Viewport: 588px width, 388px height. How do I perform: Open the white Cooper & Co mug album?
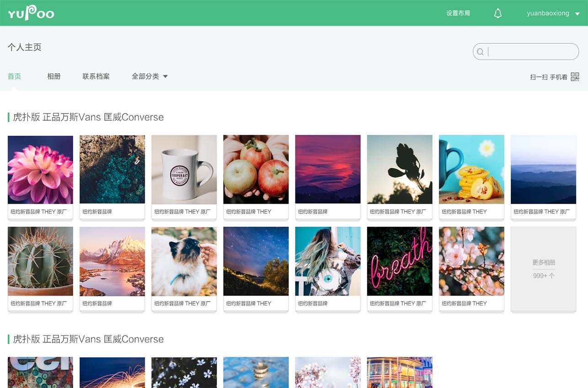pos(184,169)
